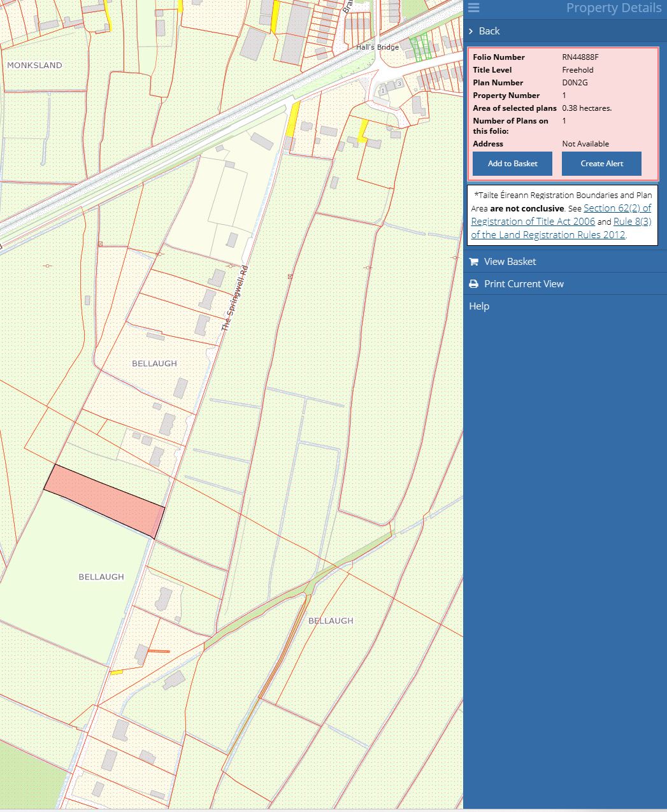
Task: Click the MONKSLAND townland label
Action: point(34,65)
